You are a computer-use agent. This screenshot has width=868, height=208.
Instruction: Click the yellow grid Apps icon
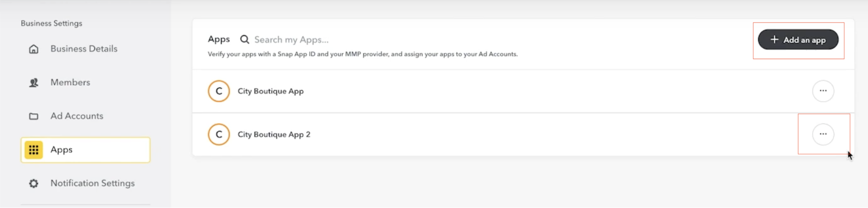tap(33, 150)
